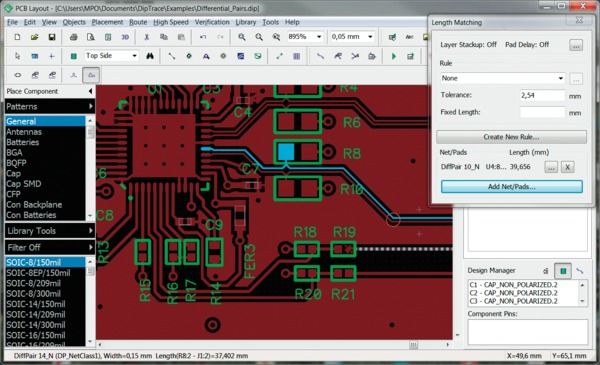
Task: Toggle the selected placement mode button
Action: pyautogui.click(x=91, y=75)
